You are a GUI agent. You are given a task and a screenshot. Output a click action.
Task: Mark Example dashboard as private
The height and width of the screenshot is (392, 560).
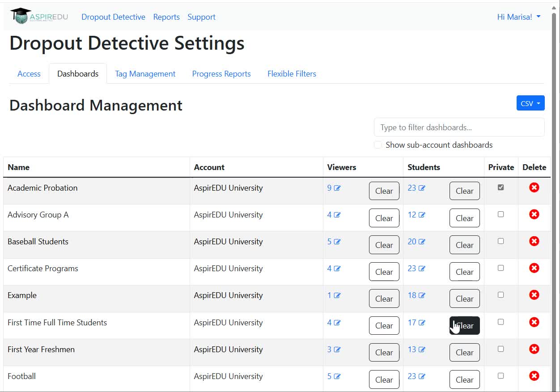click(x=501, y=295)
